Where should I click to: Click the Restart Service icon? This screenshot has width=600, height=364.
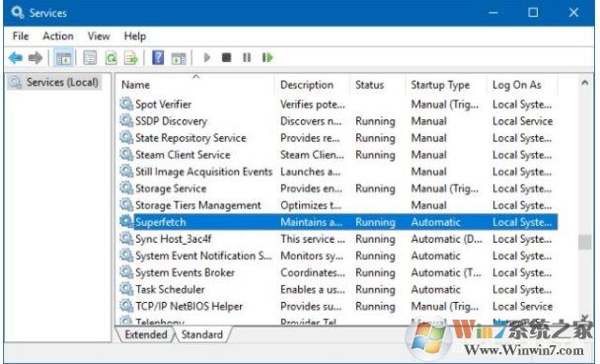point(267,58)
